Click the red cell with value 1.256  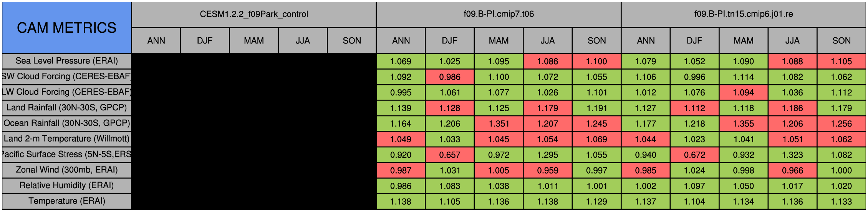[x=841, y=124]
